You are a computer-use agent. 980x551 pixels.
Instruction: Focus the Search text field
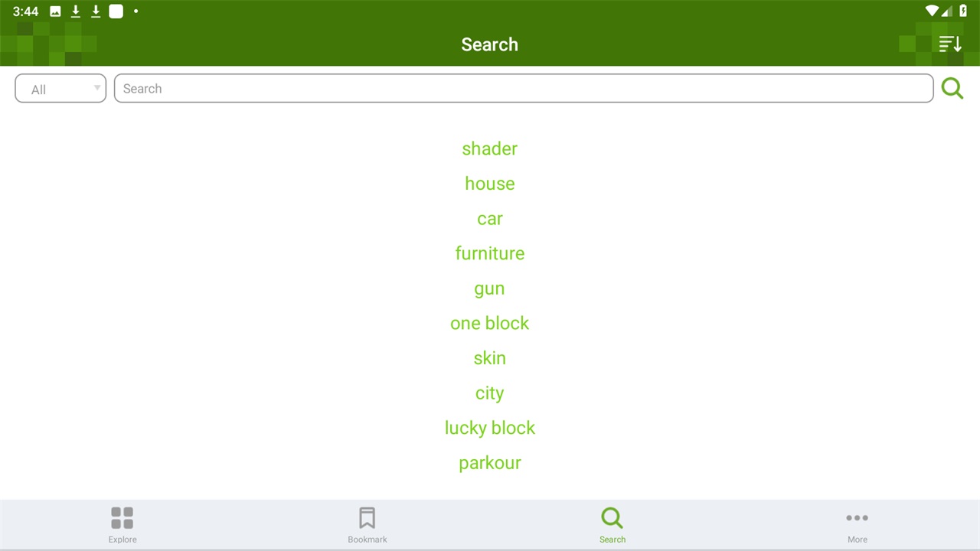coord(523,89)
